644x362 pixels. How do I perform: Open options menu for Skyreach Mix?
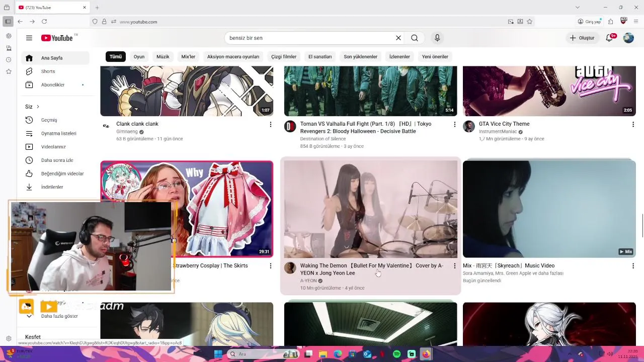pos(633,266)
